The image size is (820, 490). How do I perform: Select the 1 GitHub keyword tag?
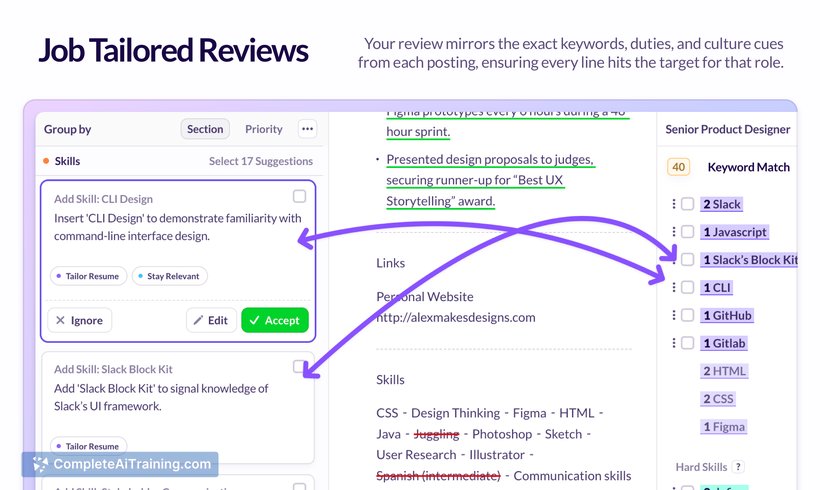click(x=727, y=315)
